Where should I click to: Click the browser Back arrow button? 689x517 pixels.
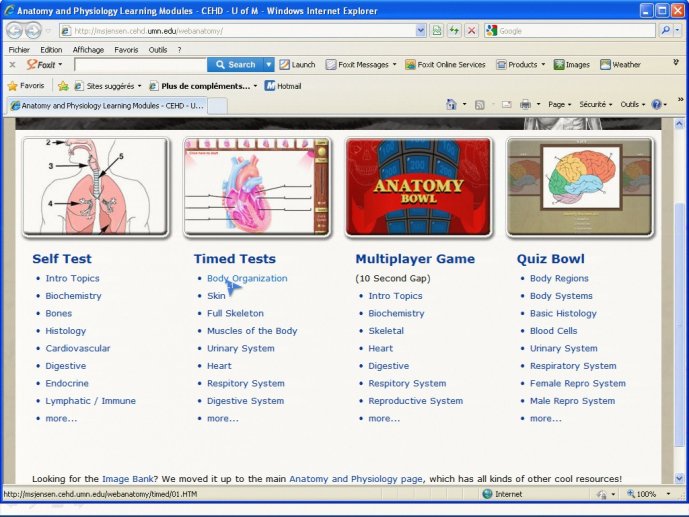14,31
